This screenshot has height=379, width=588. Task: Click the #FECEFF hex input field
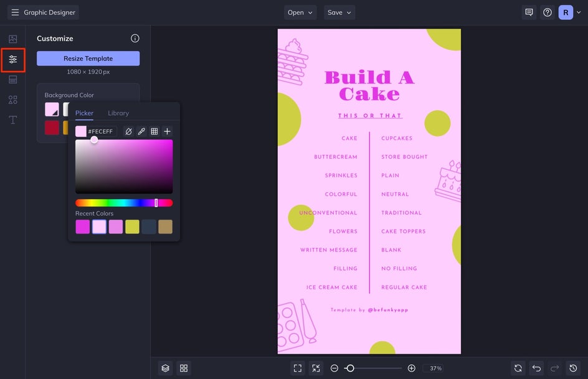pos(102,131)
